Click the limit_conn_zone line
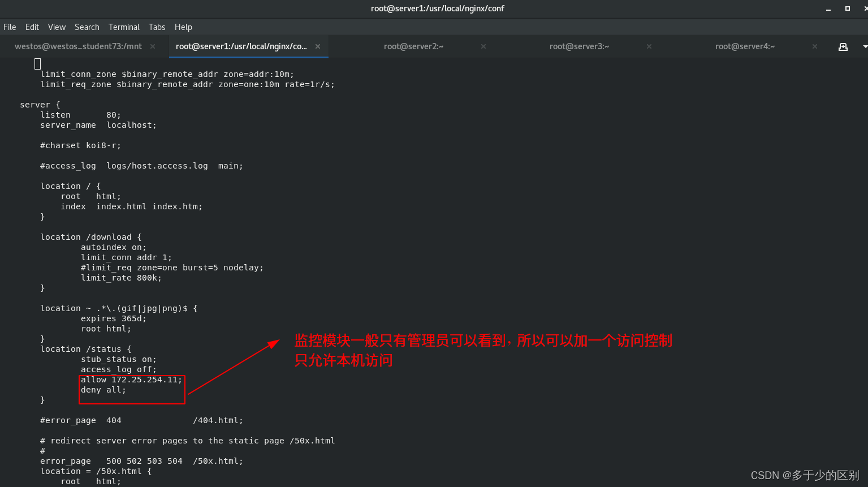The image size is (868, 487). [167, 74]
